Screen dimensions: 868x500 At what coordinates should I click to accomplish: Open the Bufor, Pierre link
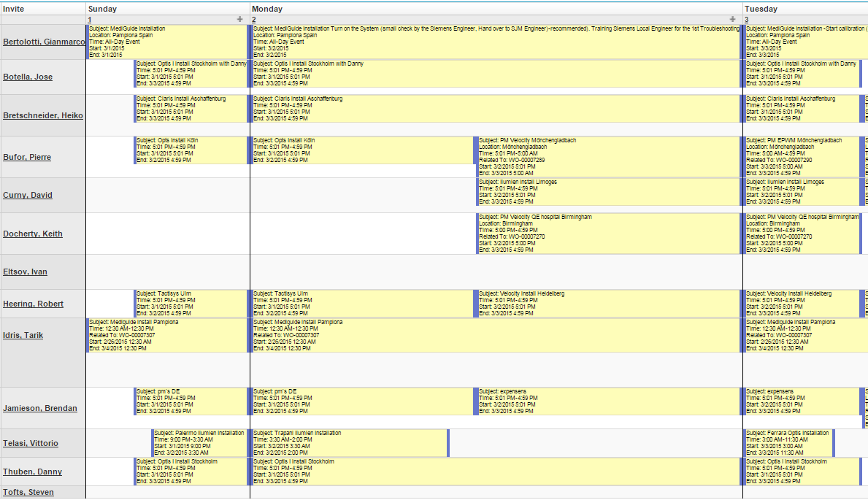click(x=27, y=157)
